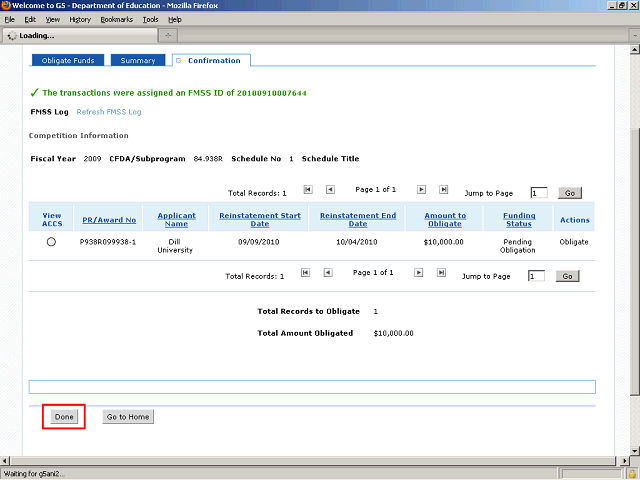Click the 09/09/2010 start date cell

258,242
